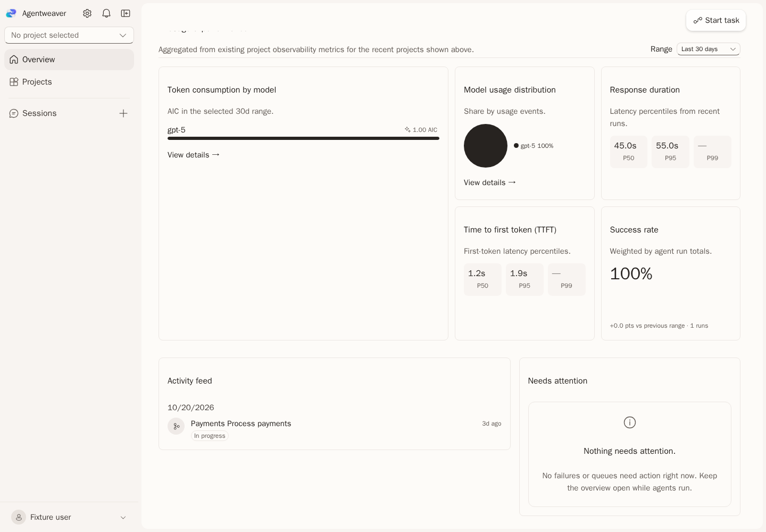Image resolution: width=766 pixels, height=532 pixels.
Task: Open Projects in sidebar
Action: click(x=69, y=82)
